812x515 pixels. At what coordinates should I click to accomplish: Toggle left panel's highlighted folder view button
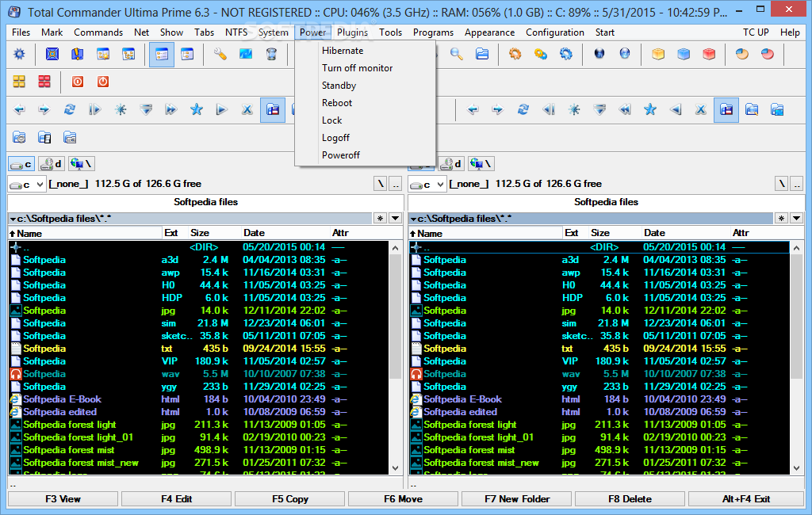coord(273,109)
